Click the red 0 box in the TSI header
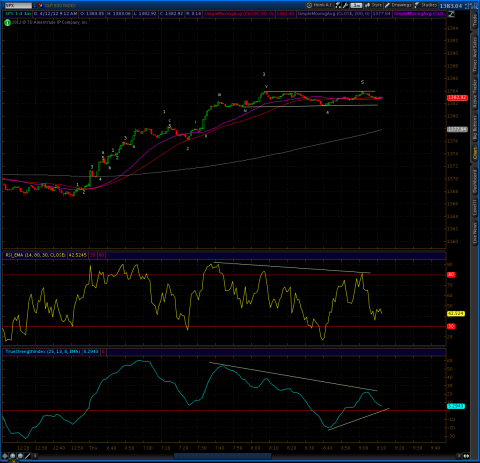Image resolution: width=480 pixels, height=463 pixels. point(103,352)
